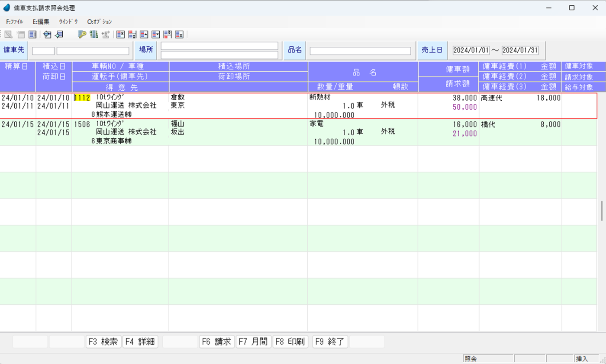Open the O:オプション menu
Viewport: 606px width, 364px height.
click(x=99, y=22)
